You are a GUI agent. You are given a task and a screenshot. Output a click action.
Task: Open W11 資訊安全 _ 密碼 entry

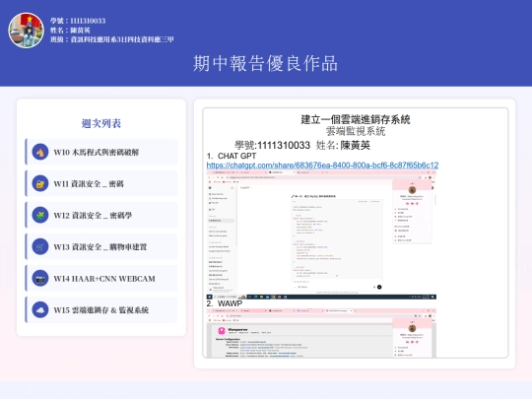pyautogui.click(x=101, y=183)
